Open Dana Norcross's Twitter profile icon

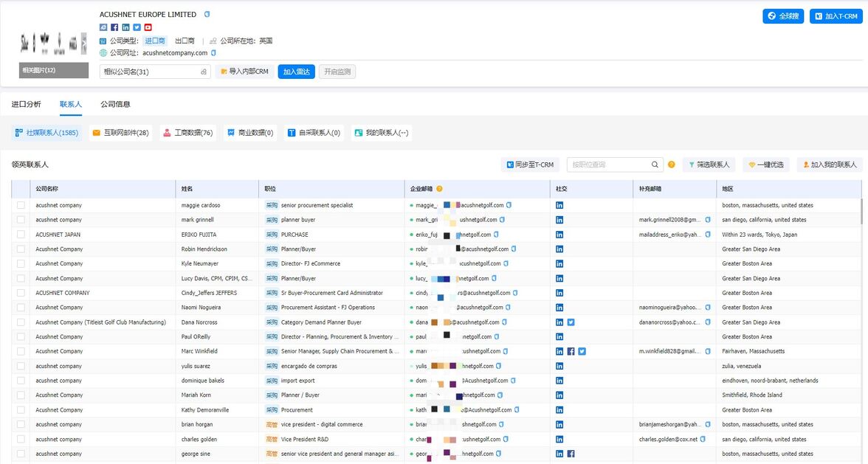pos(571,322)
